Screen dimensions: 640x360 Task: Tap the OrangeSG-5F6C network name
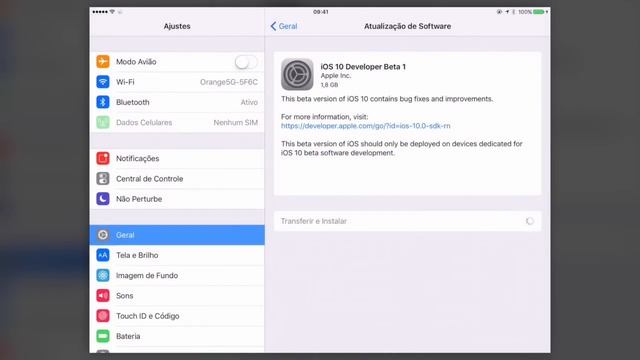click(229, 82)
